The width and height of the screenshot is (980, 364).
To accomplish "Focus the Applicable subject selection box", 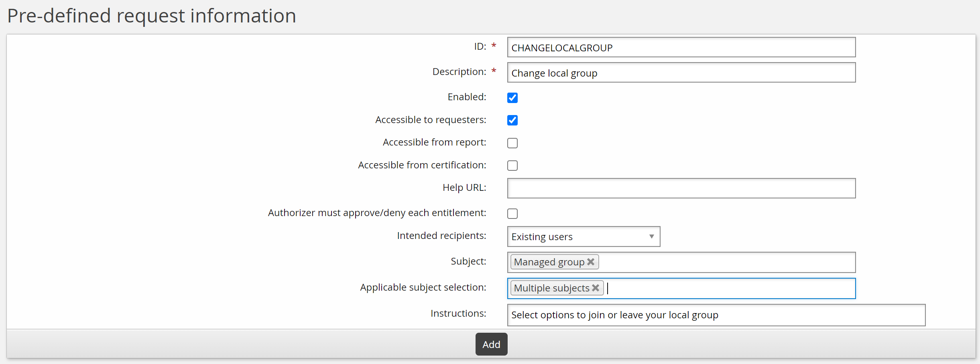I will 722,288.
